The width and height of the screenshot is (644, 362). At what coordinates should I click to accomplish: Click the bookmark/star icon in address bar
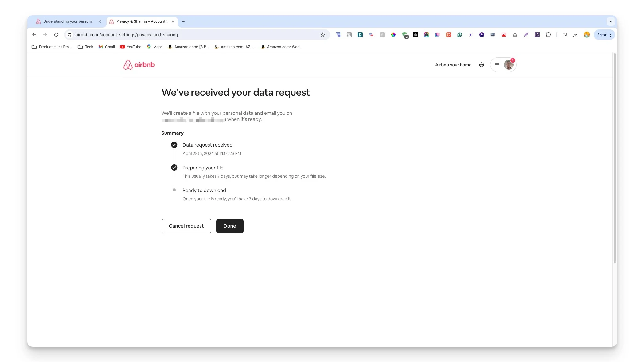pyautogui.click(x=323, y=34)
